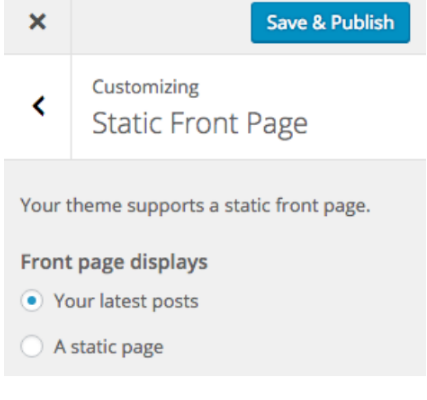Image resolution: width=427 pixels, height=400 pixels.
Task: Click the black back chevron beside section title
Action: click(x=39, y=106)
